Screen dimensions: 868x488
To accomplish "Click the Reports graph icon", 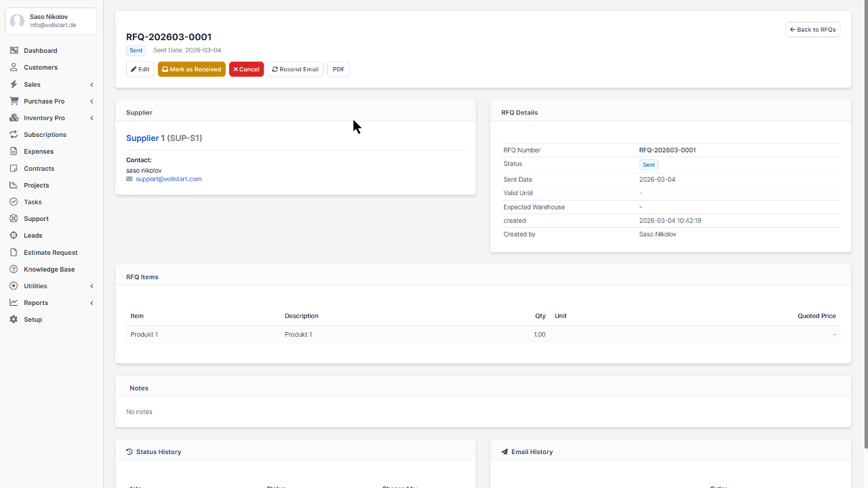I will pos(14,303).
